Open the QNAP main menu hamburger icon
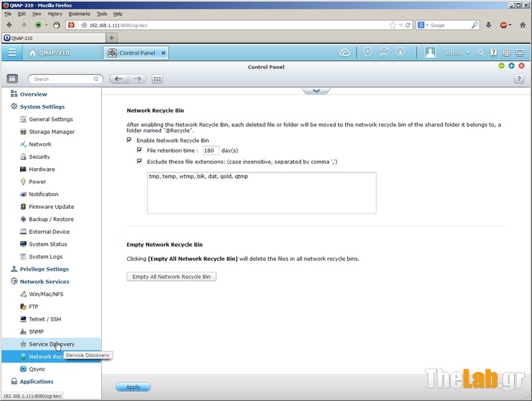 pos(12,53)
